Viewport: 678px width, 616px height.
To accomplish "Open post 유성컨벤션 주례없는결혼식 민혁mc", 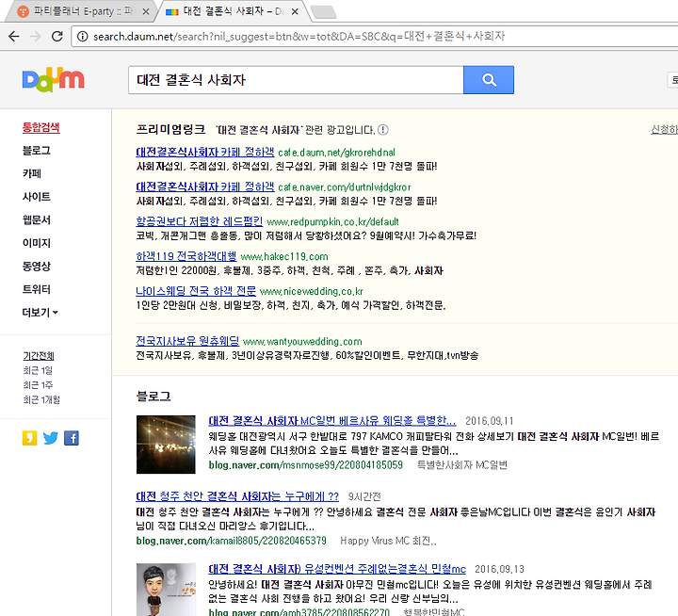I will pyautogui.click(x=337, y=569).
